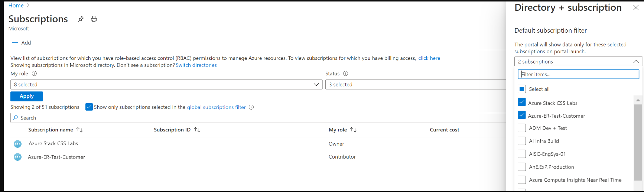The image size is (644, 192).
Task: Sort by My role arrows
Action: pos(353,130)
